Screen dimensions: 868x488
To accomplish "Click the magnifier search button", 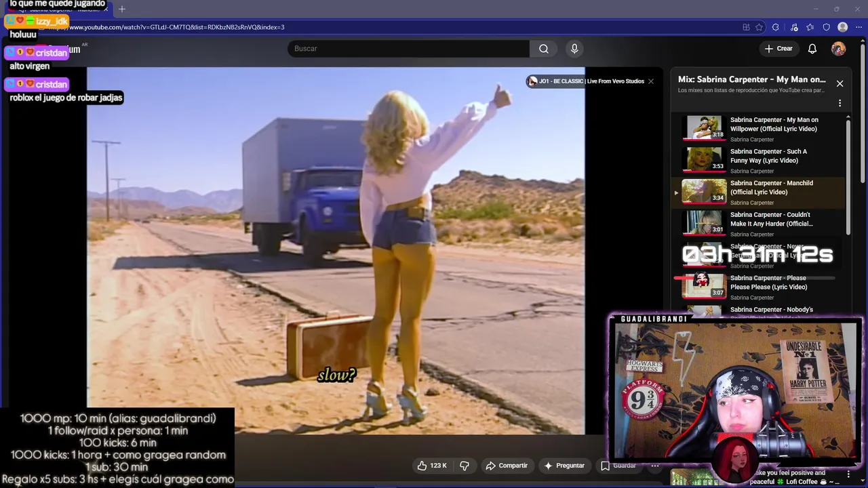I will click(544, 49).
